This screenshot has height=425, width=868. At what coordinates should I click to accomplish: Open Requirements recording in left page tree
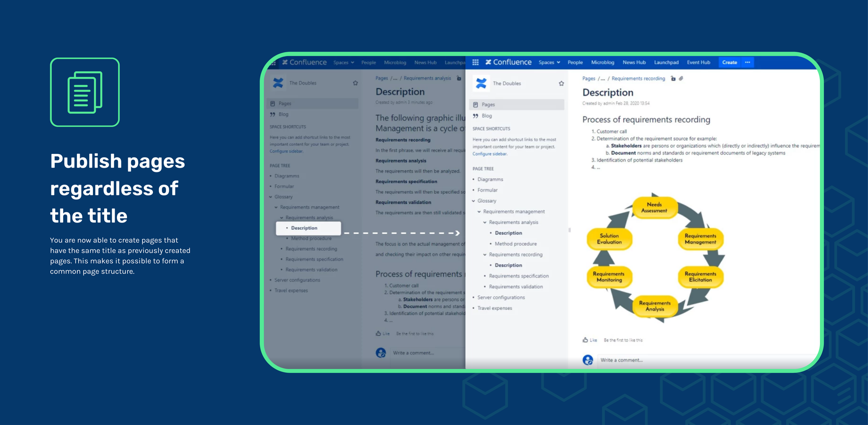point(311,249)
